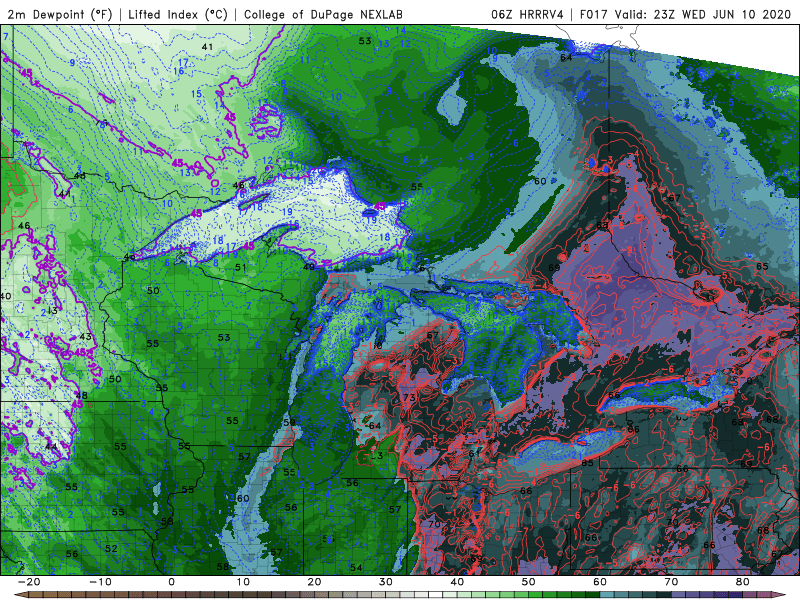Viewport: 800px width, 600px height.
Task: Click the dewpoint value 73 on the map
Action: pos(409,397)
